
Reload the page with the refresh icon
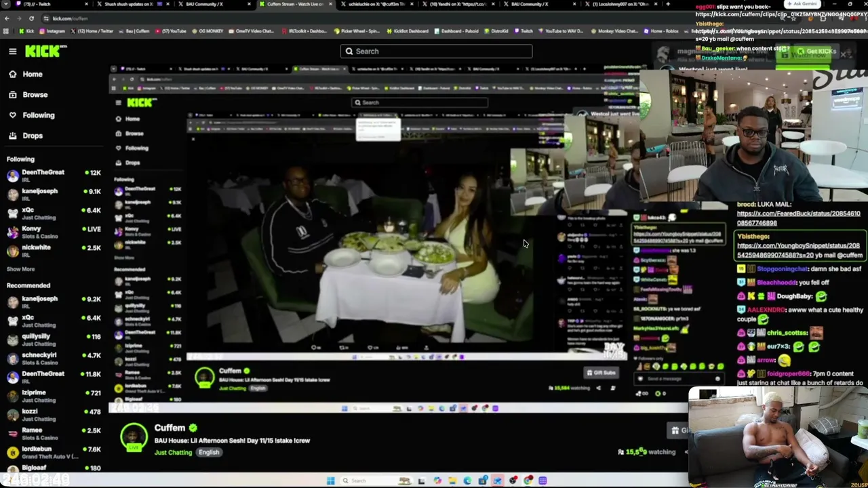pyautogui.click(x=31, y=18)
